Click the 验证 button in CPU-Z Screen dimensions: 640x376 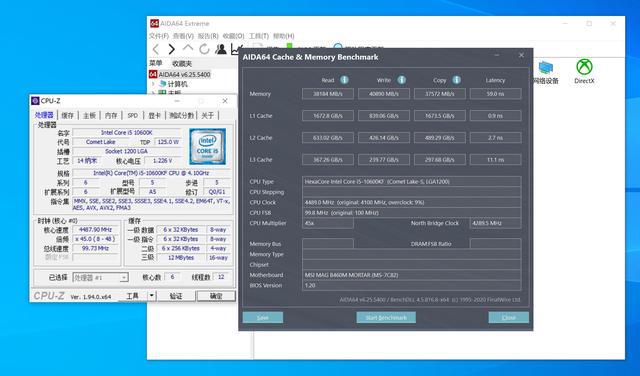[176, 296]
